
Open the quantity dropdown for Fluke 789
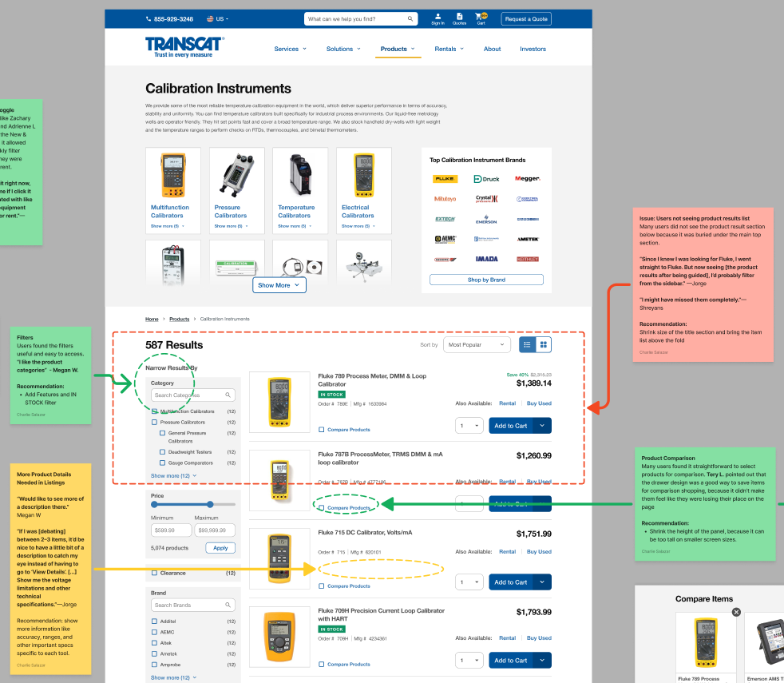click(469, 426)
